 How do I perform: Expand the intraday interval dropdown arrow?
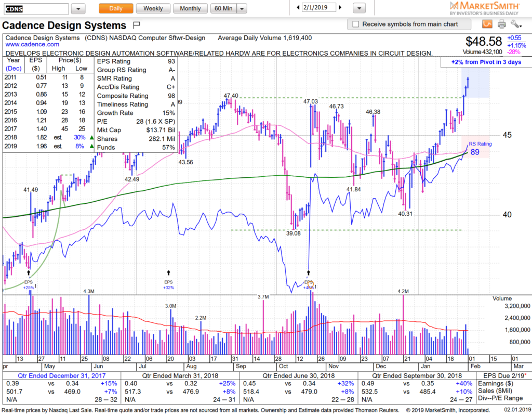coord(242,8)
